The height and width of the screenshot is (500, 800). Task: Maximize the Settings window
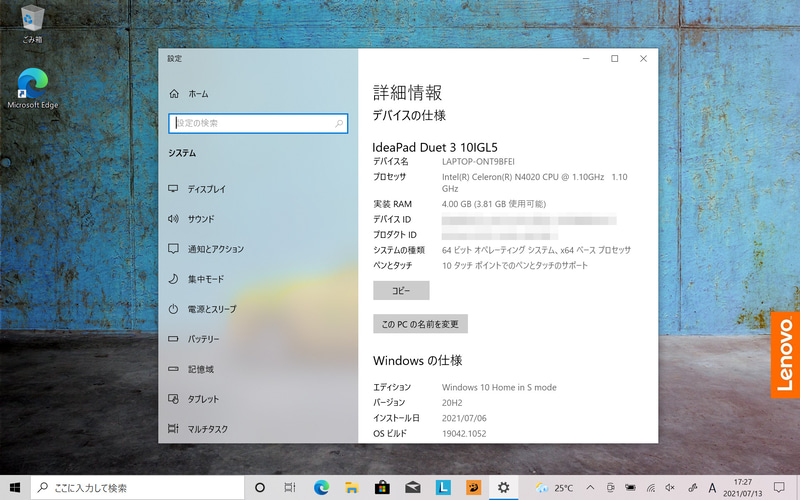pos(615,59)
